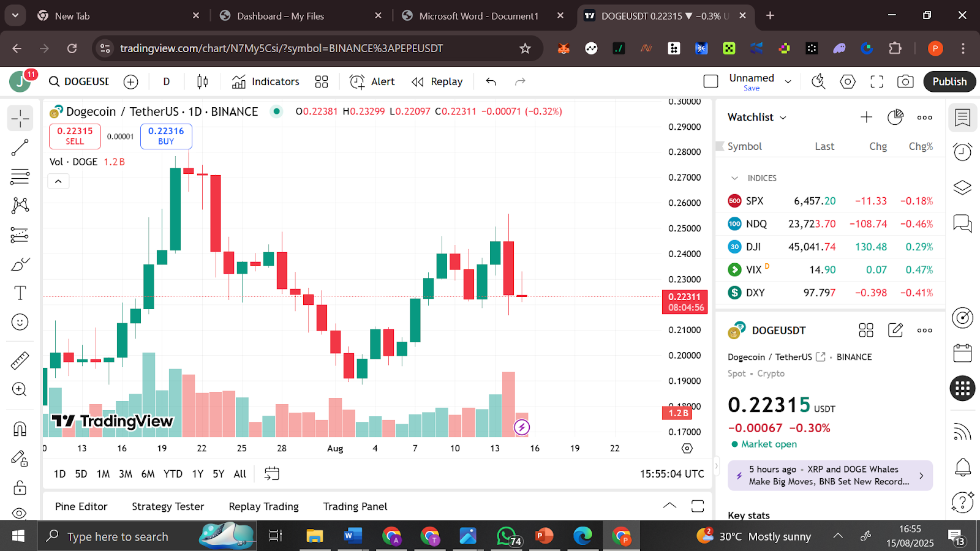
Task: Redo the chart action
Action: (x=520, y=81)
